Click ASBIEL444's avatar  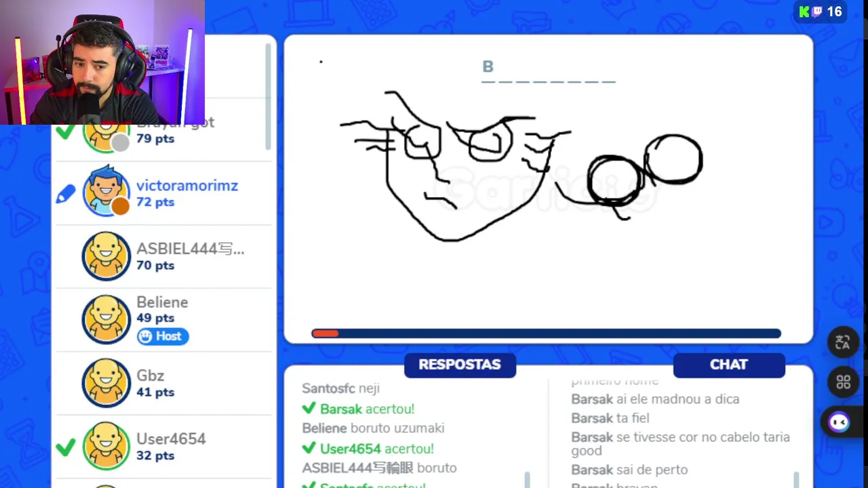click(x=106, y=256)
